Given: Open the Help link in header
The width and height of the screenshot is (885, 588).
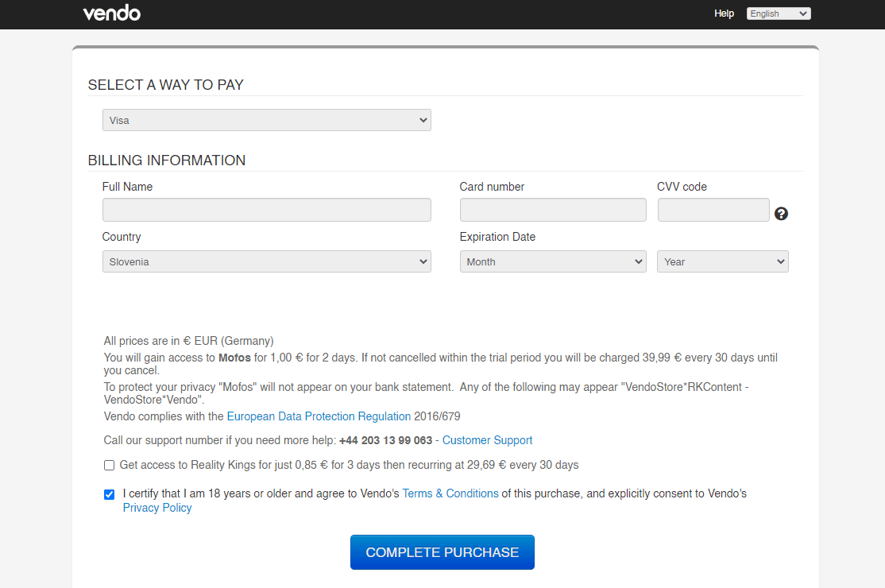Looking at the screenshot, I should (725, 13).
